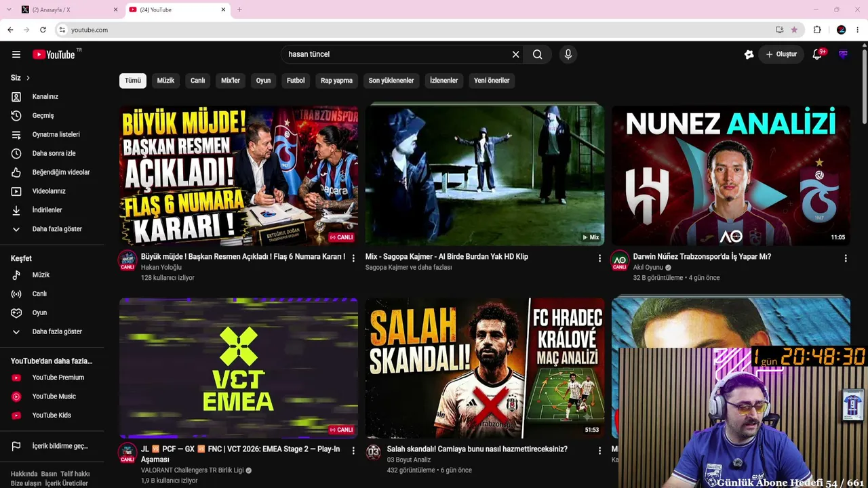Click the search input field

397,54
